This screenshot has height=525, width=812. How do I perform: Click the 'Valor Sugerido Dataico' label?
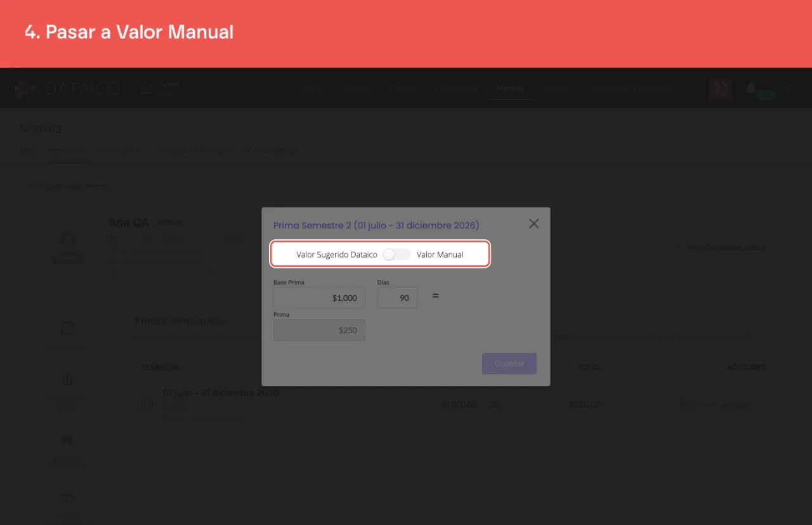(337, 255)
